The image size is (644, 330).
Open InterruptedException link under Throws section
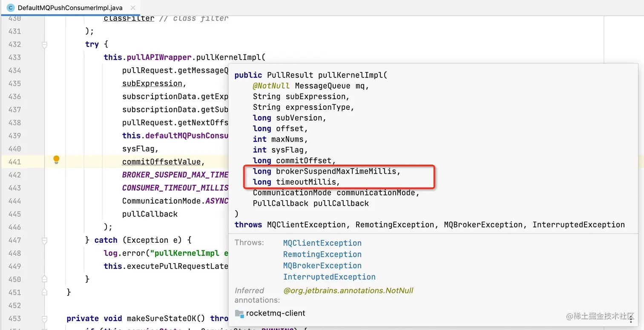tap(329, 277)
